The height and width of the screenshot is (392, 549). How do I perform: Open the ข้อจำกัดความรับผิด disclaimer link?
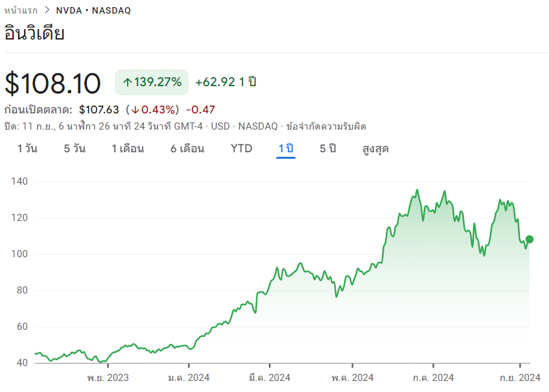(326, 126)
